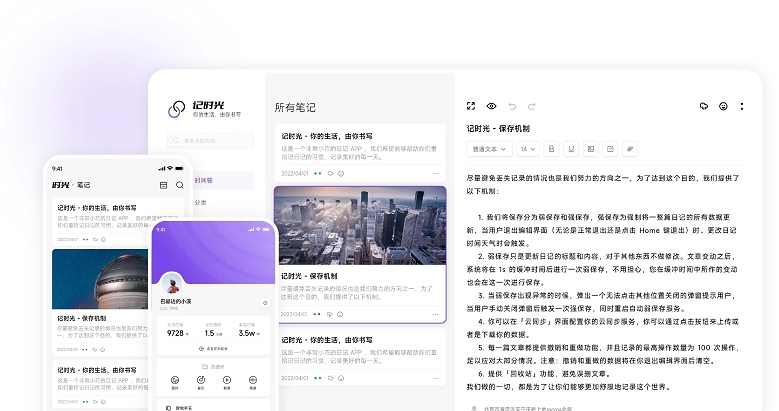779x411 pixels.
Task: Click the blue tag dots on first phone card
Action: [85, 240]
